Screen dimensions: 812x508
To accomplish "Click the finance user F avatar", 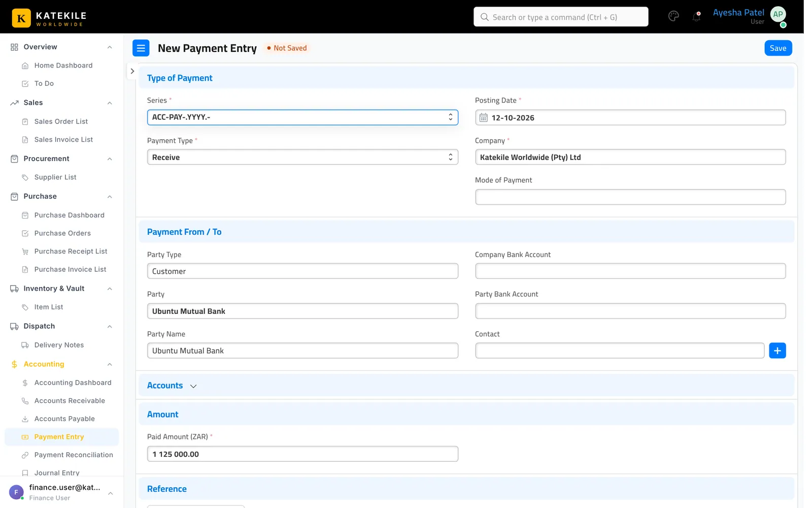I will pos(16,492).
